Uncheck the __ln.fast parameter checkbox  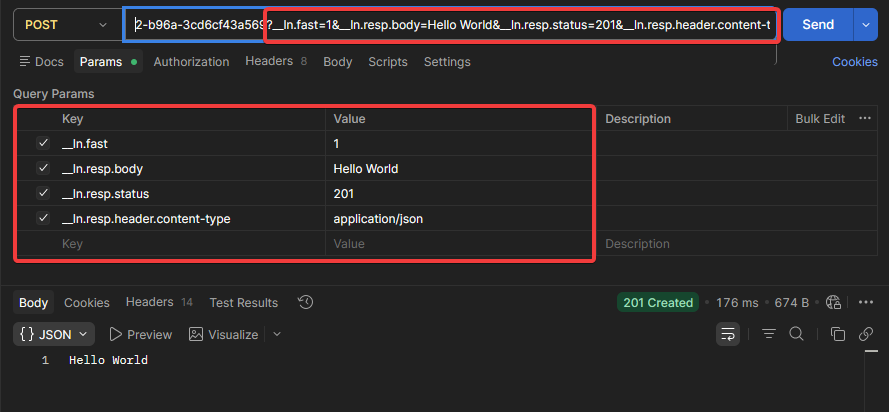43,144
